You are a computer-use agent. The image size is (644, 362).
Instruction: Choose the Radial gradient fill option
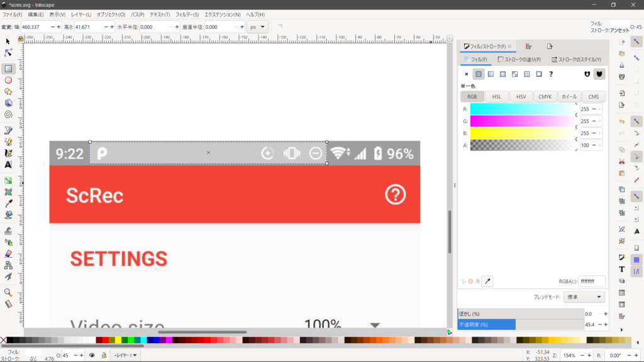click(502, 74)
